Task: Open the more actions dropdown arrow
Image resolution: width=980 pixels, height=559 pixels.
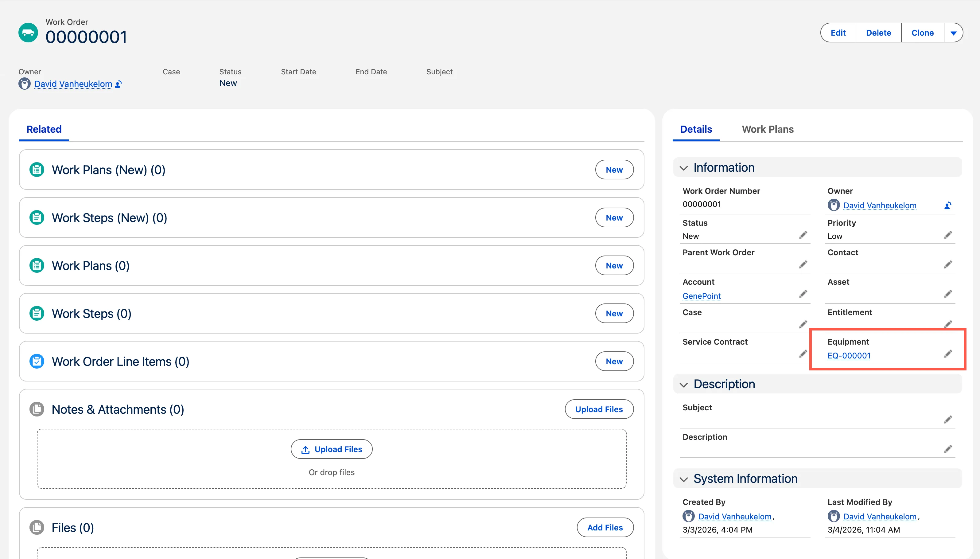Action: pos(953,33)
